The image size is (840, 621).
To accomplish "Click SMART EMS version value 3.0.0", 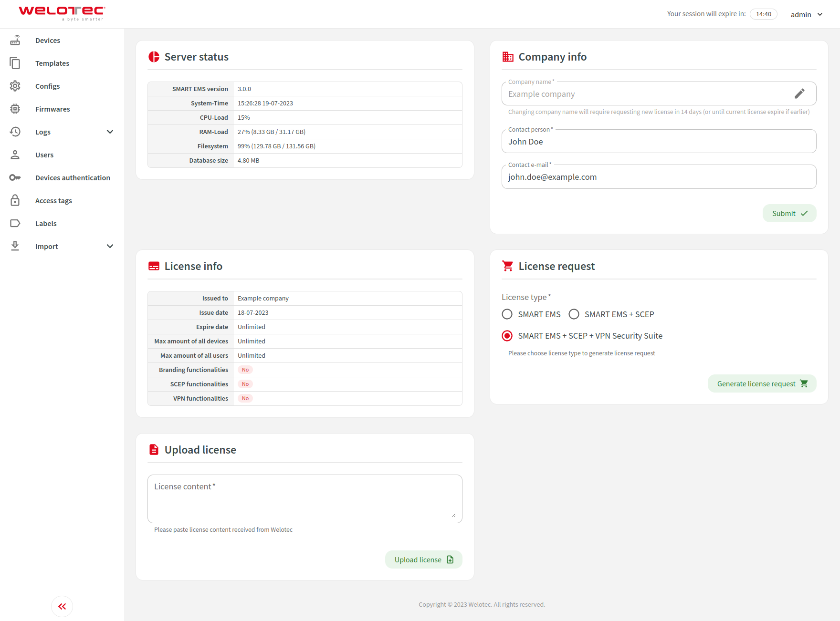I will point(244,89).
